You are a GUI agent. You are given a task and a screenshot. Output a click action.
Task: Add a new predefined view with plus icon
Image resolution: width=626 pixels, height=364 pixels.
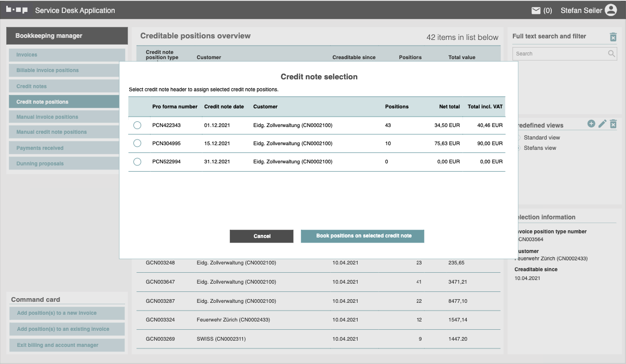(x=591, y=124)
